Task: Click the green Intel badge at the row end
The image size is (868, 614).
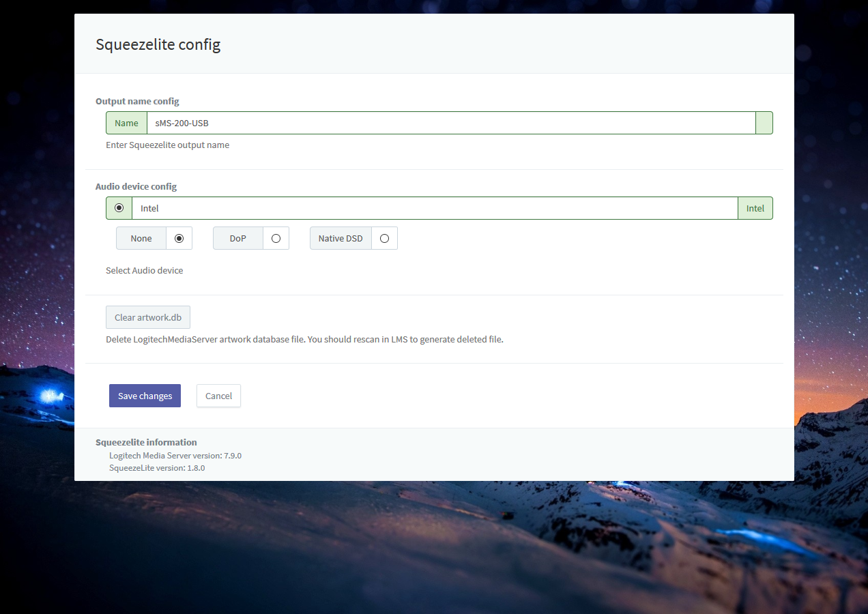Action: click(x=755, y=208)
